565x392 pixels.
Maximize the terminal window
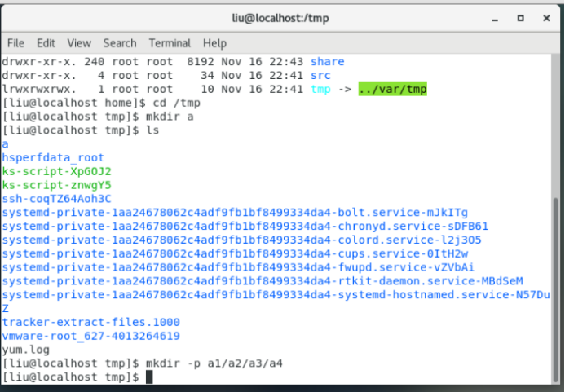[x=520, y=18]
